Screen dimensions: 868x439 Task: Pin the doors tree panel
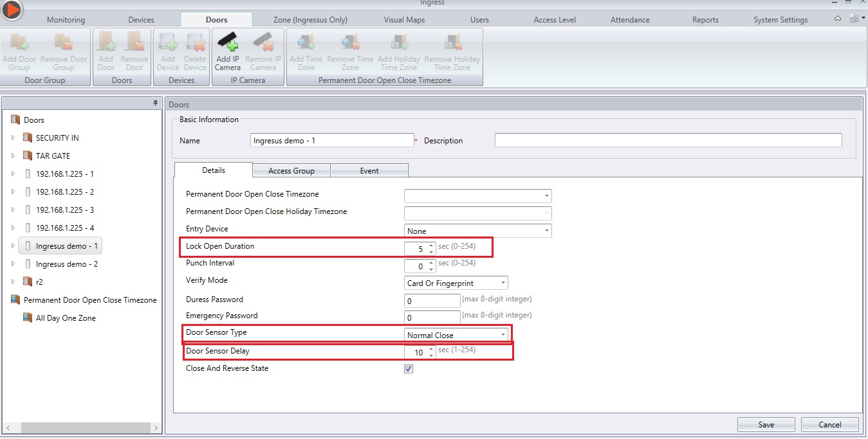click(x=155, y=103)
